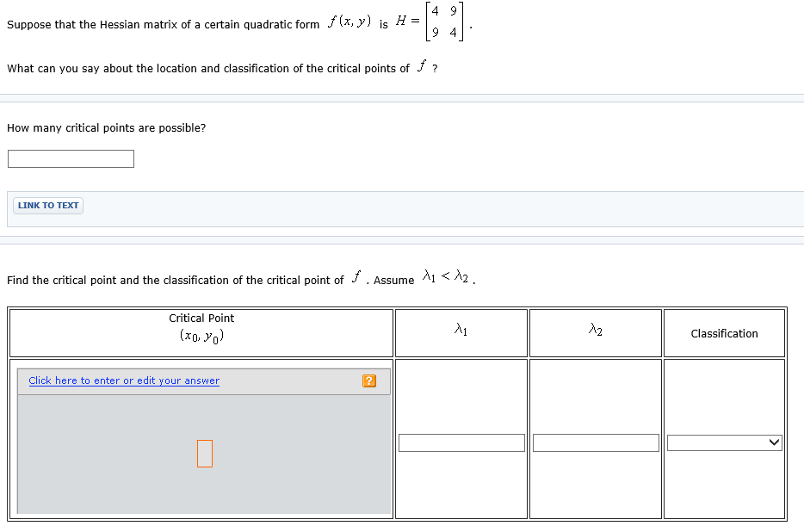Open the 'Click here to enter or edit your answer' link
Screen dimensions: 804x532
123,380
